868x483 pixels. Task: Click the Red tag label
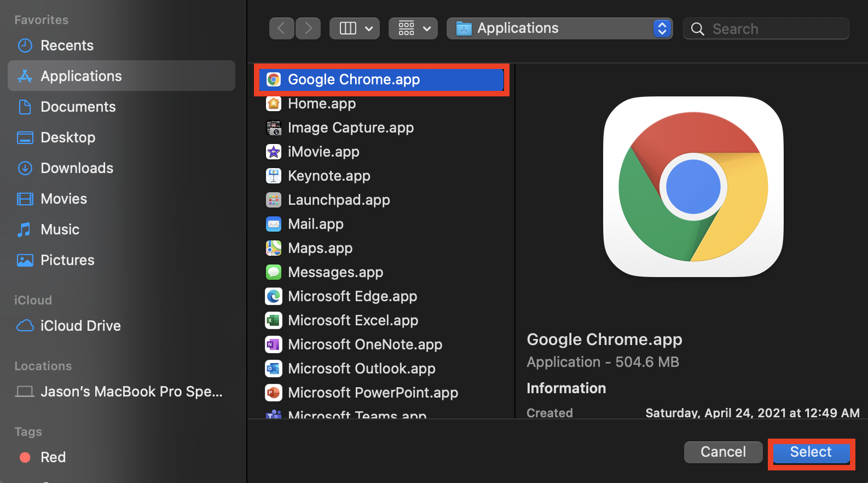(x=53, y=457)
